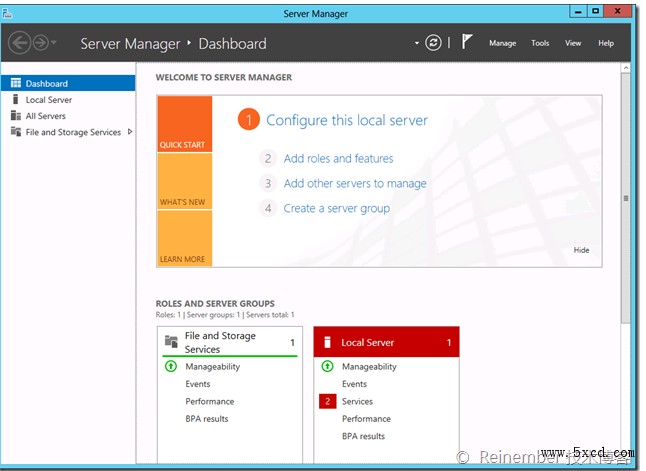Click Configure this local server link
Viewport: 646px width, 471px height.
346,120
